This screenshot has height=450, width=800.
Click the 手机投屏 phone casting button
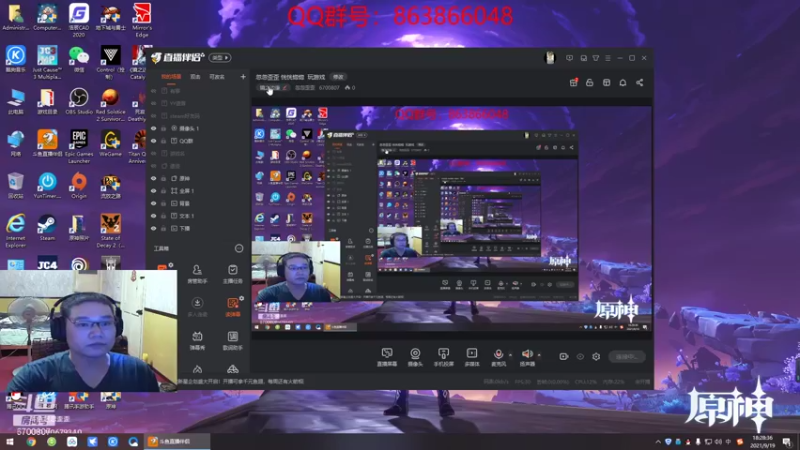(443, 357)
